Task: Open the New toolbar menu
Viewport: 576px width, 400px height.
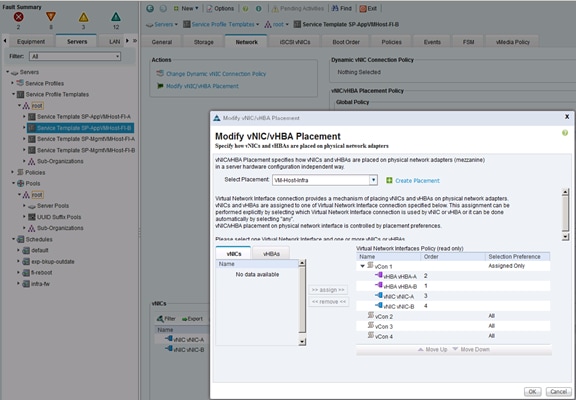Action: click(186, 8)
